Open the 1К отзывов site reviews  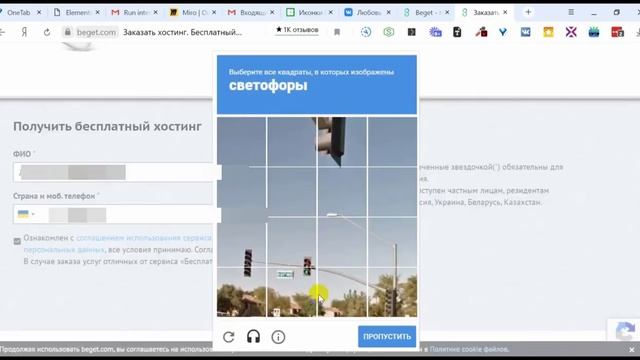297,30
